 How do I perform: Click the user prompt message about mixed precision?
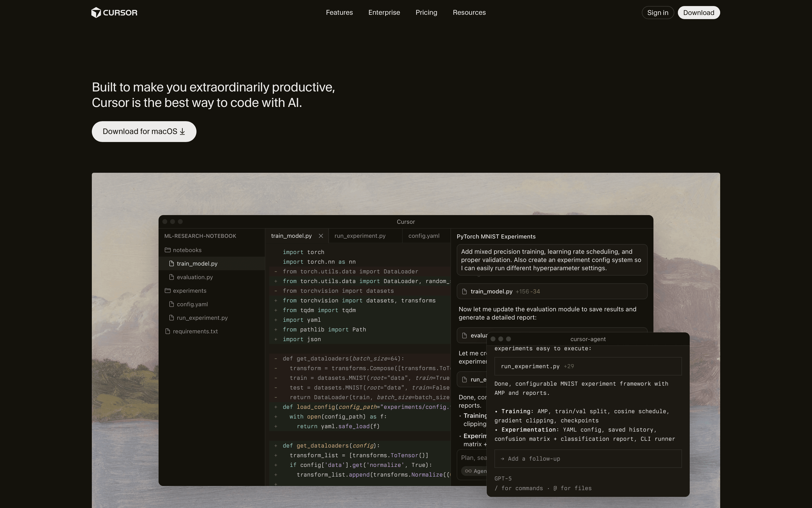[552, 260]
